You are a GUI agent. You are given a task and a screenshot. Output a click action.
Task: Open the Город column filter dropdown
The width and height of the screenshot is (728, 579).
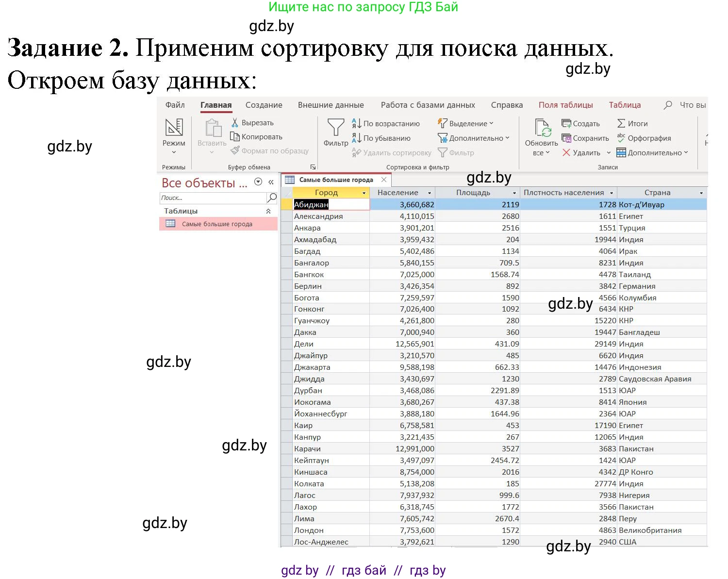pos(364,192)
